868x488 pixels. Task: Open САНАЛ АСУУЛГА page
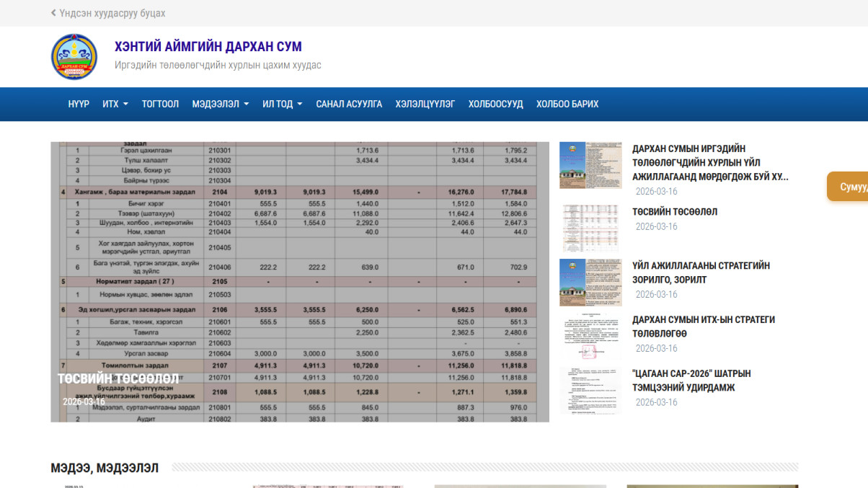(349, 104)
